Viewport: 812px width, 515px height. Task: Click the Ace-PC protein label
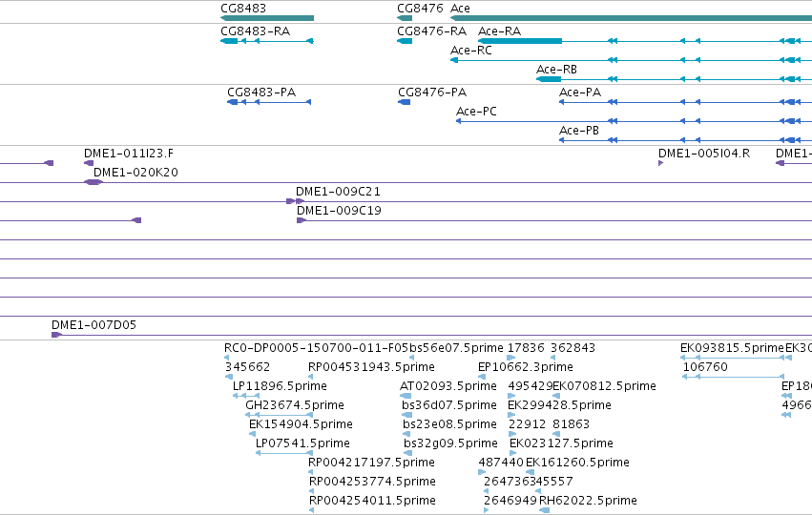(x=476, y=112)
